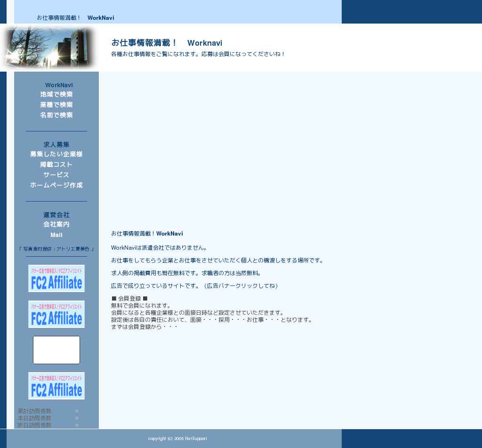Open ホームページ作成 link
Screen dimensions: 482x448
click(56, 186)
